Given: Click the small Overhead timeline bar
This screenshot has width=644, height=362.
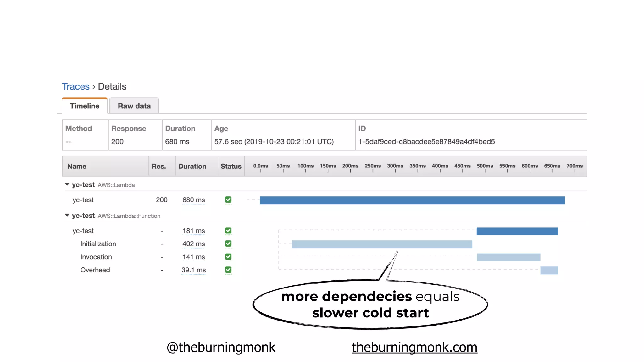Looking at the screenshot, I should (x=549, y=270).
